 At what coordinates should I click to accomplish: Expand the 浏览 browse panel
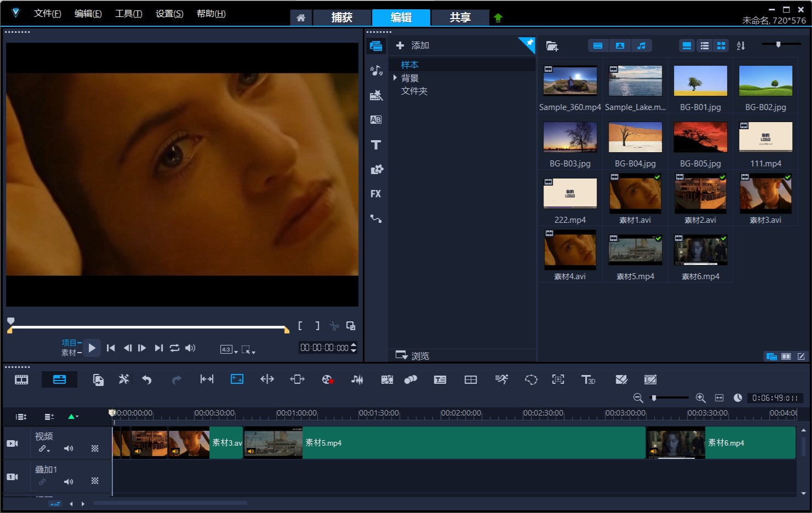click(x=413, y=356)
